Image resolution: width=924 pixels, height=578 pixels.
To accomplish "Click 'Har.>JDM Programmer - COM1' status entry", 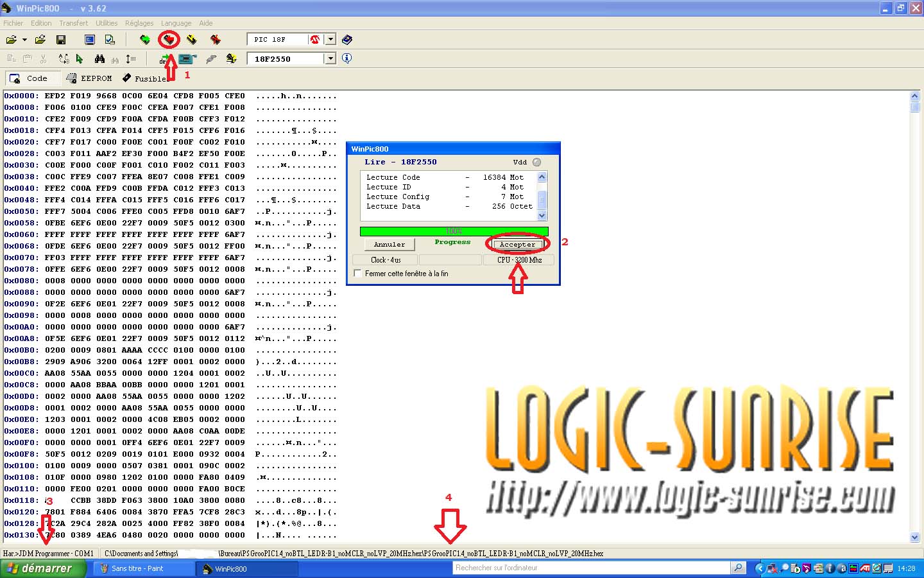I will 49,553.
